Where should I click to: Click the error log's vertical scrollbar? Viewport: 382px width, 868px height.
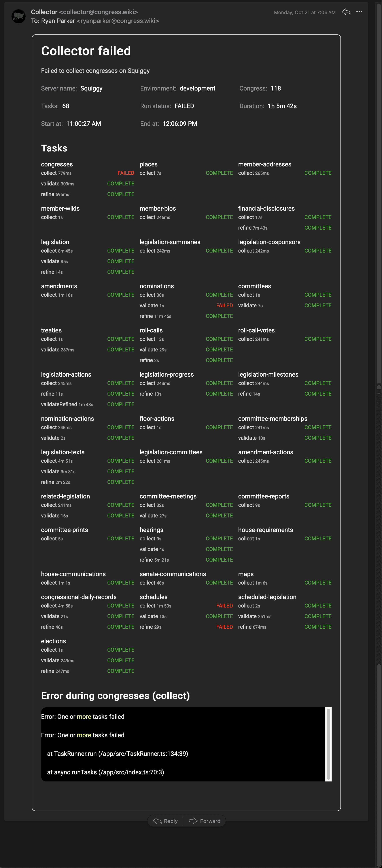pos(328,744)
